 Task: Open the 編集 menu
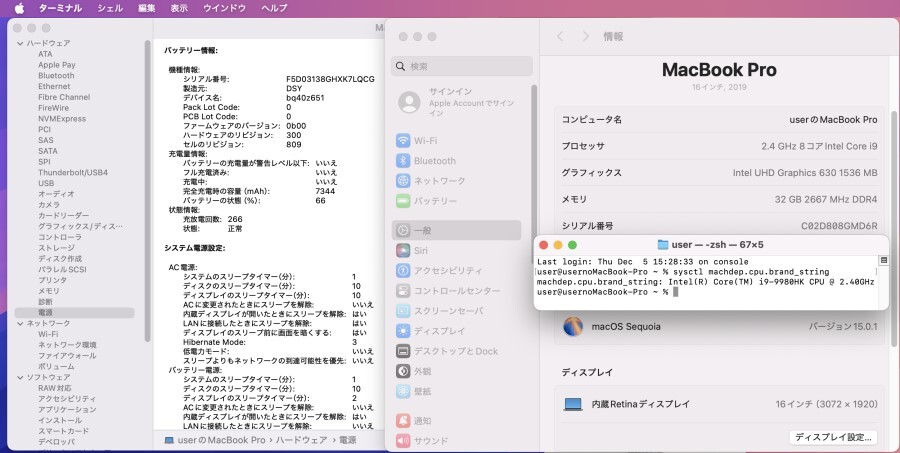coord(147,8)
